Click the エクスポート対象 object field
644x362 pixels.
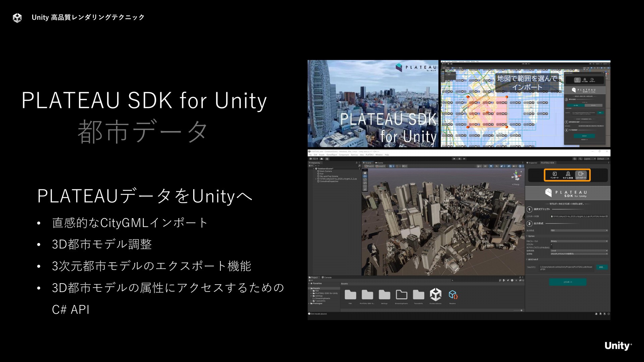pos(579,216)
